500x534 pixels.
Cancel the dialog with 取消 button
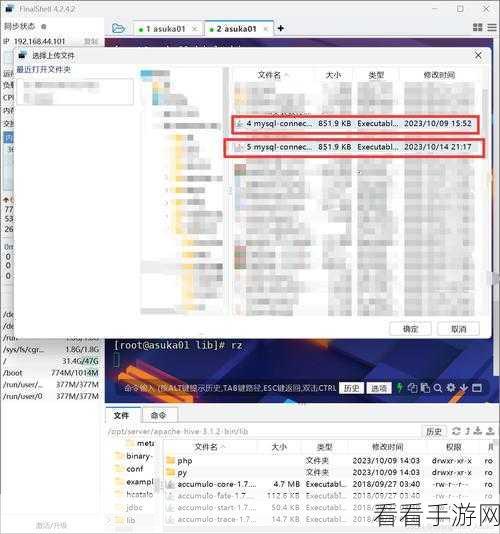(x=458, y=329)
